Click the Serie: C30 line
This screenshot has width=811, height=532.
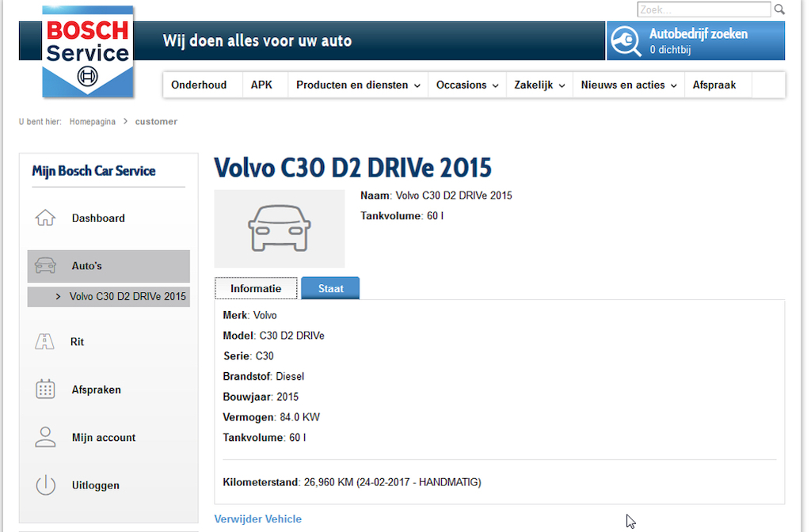248,355
